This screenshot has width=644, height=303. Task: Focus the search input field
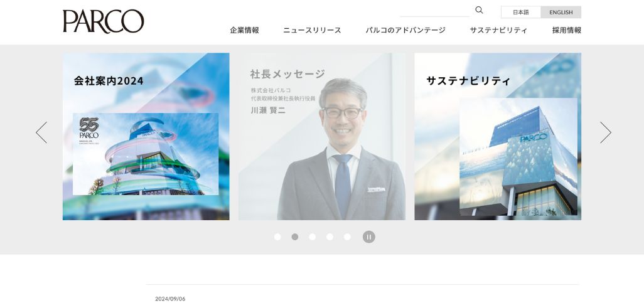pyautogui.click(x=434, y=11)
